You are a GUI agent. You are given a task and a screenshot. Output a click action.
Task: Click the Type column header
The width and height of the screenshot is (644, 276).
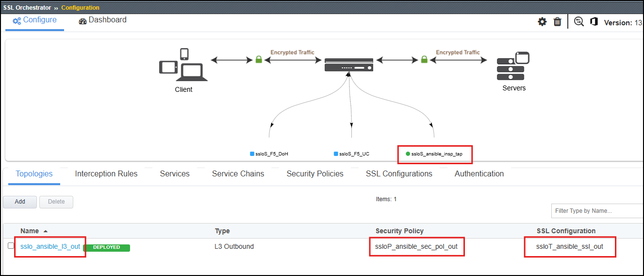tap(222, 231)
